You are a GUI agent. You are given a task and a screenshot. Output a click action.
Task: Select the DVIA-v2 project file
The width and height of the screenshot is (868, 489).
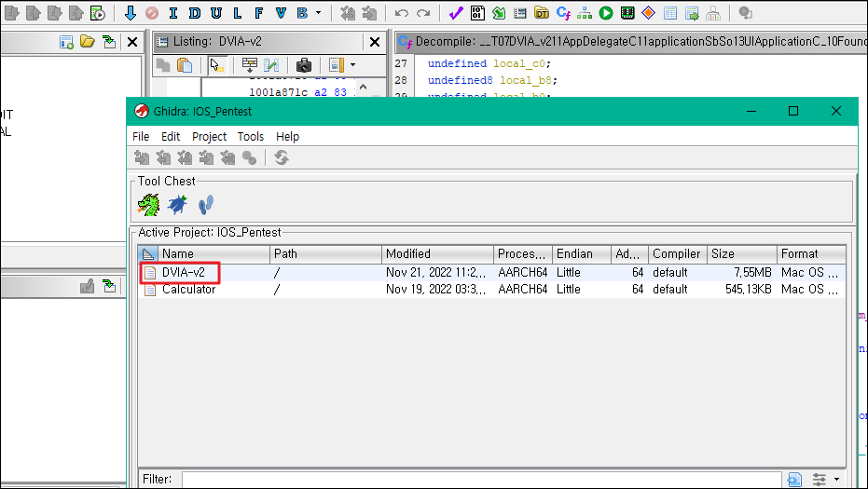point(183,272)
